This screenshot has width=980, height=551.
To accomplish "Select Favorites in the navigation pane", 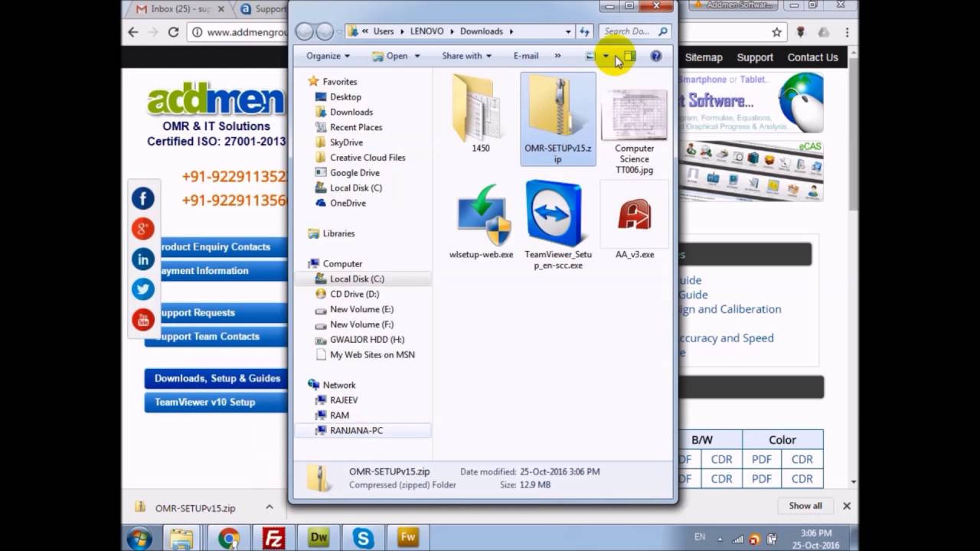I will click(x=340, y=82).
